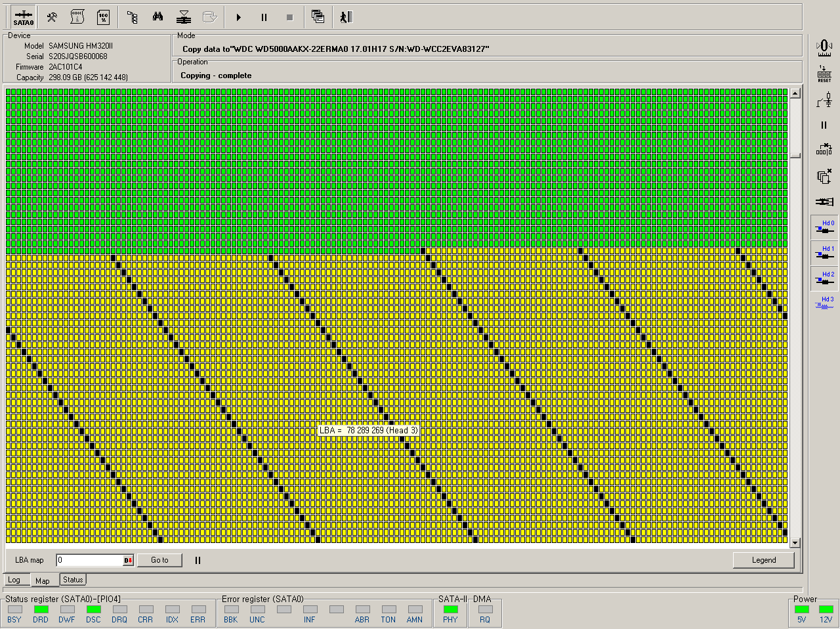Toggle the Hd 1 head button
840x629 pixels.
(x=824, y=252)
